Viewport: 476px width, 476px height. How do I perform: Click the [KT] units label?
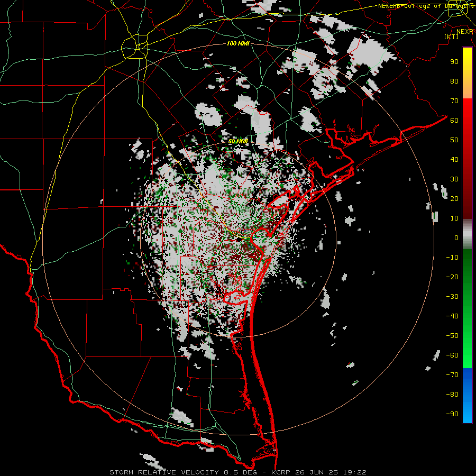(451, 36)
